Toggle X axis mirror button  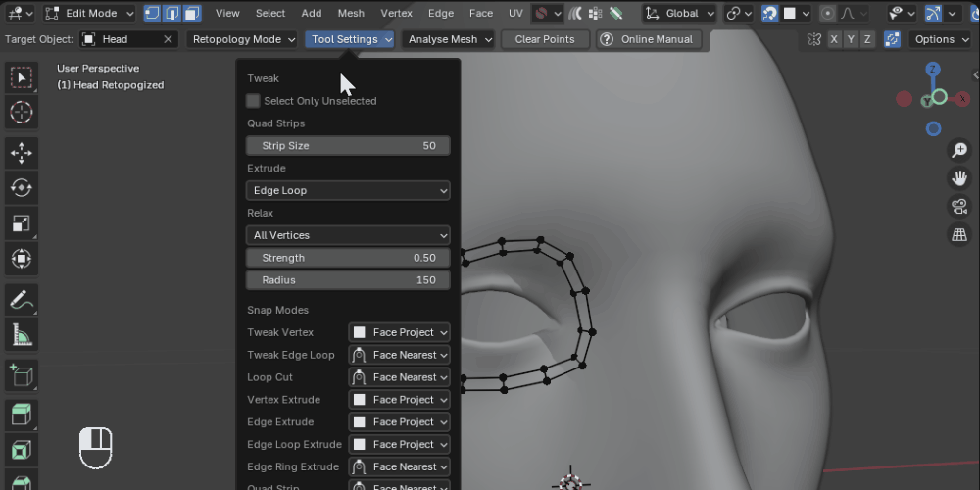[834, 39]
